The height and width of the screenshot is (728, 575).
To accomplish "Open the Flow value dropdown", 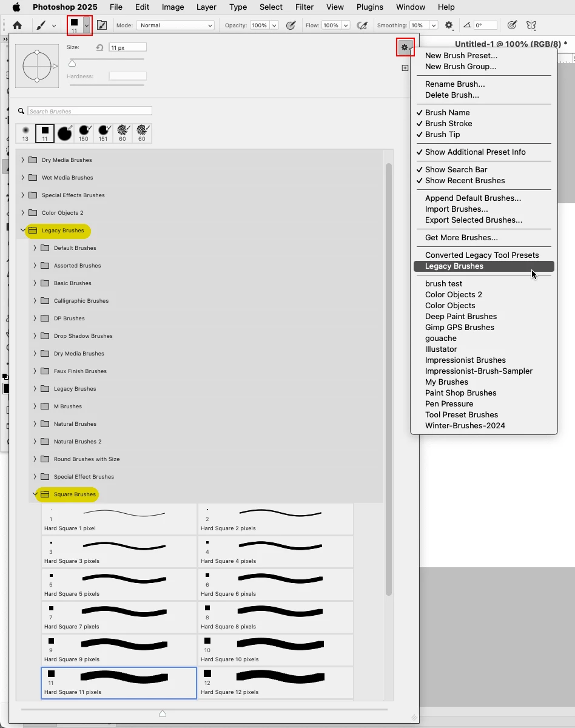I will (x=346, y=25).
